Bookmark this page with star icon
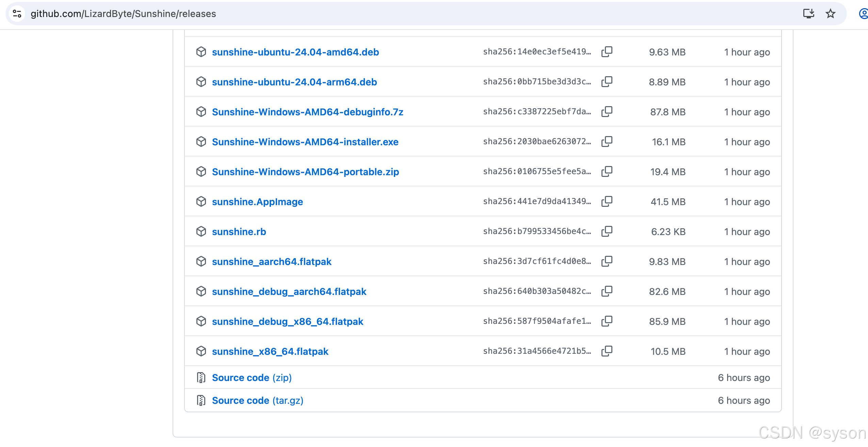Viewport: 868px width, 447px height. 830,14
